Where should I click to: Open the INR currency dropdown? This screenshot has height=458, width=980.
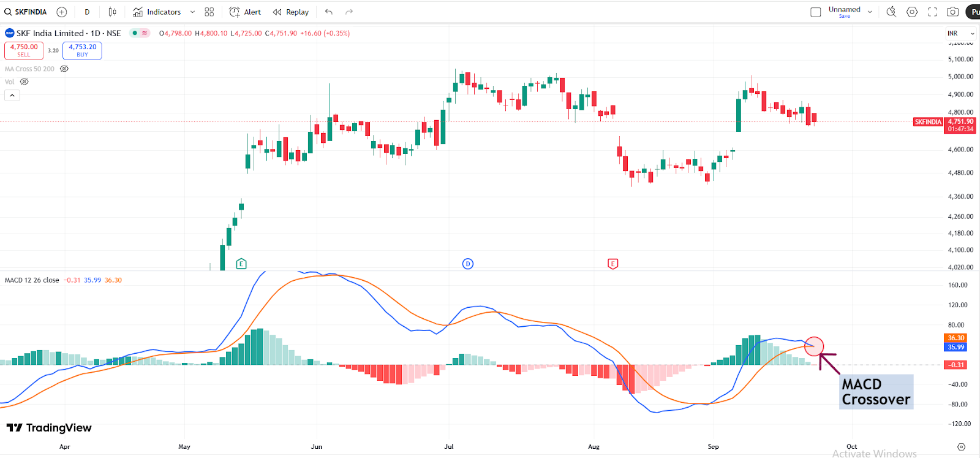[x=960, y=33]
